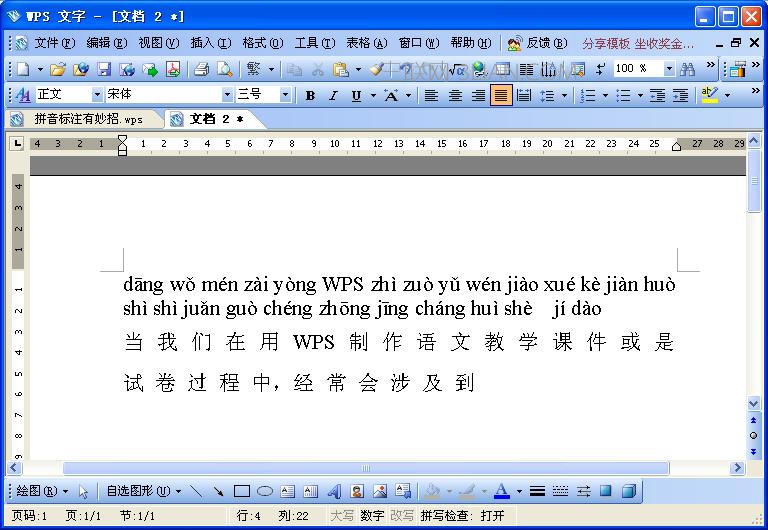
Task: Open the 插入 Insert menu
Action: [211, 43]
